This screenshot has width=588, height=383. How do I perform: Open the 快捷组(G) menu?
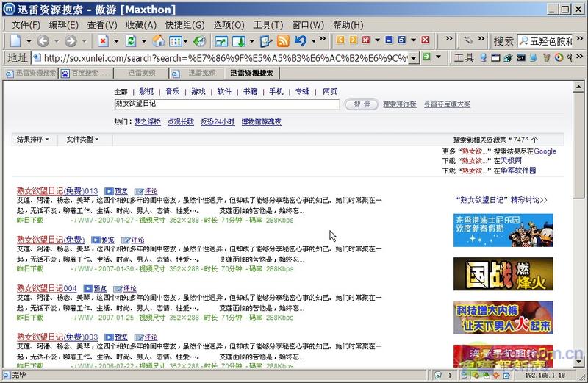[x=185, y=25]
